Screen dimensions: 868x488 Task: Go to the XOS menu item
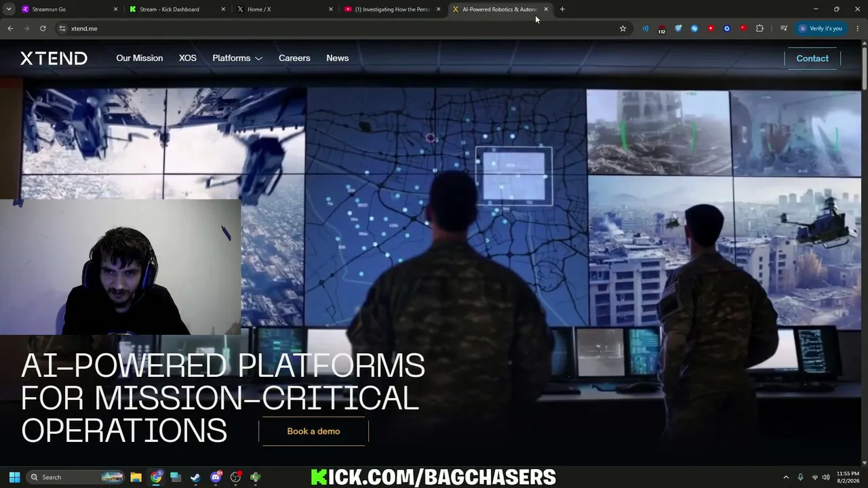pos(188,58)
